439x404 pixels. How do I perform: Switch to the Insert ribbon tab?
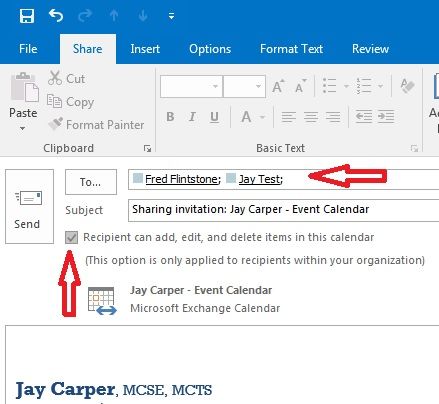[x=145, y=49]
